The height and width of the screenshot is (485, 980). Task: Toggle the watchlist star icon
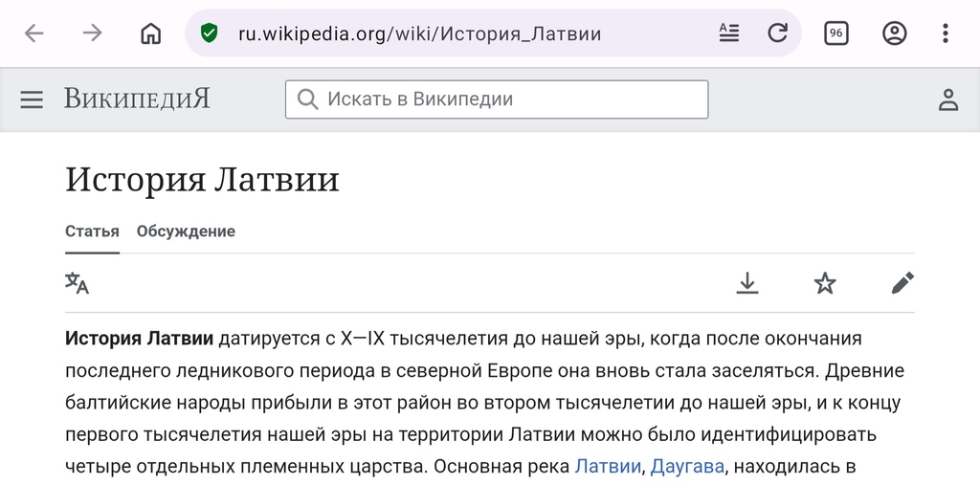point(825,283)
